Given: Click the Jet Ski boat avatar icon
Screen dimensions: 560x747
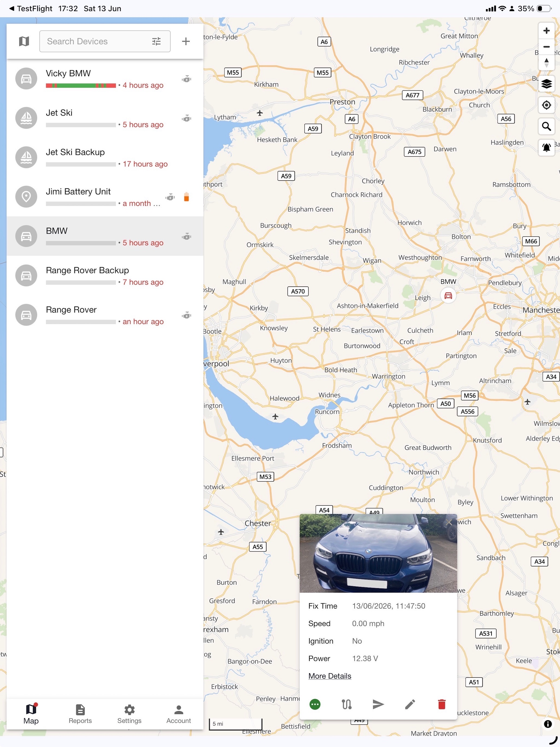Looking at the screenshot, I should click(x=26, y=118).
